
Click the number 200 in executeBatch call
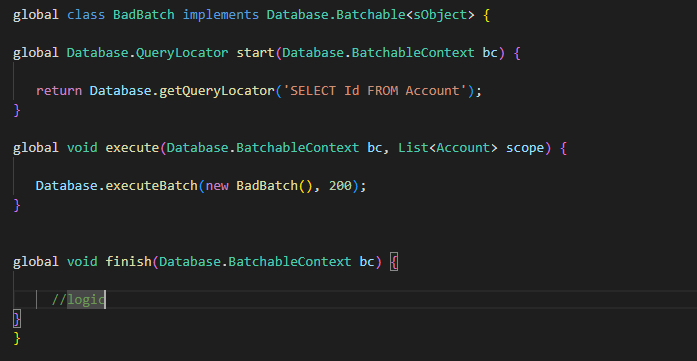click(340, 185)
